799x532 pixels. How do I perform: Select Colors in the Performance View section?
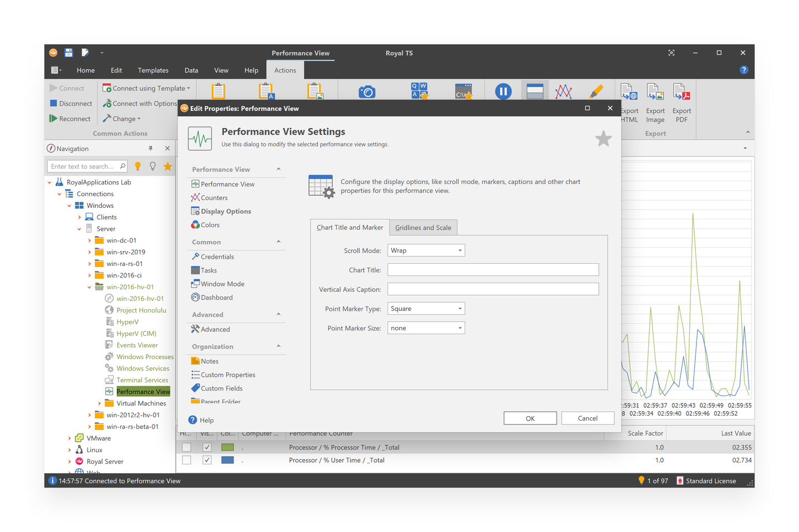pos(209,224)
